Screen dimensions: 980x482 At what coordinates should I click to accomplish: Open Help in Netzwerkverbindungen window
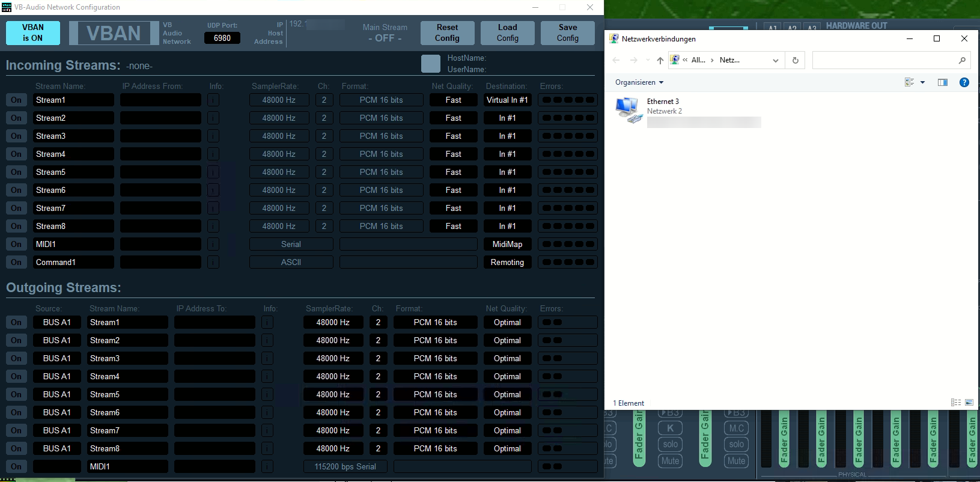click(x=964, y=82)
